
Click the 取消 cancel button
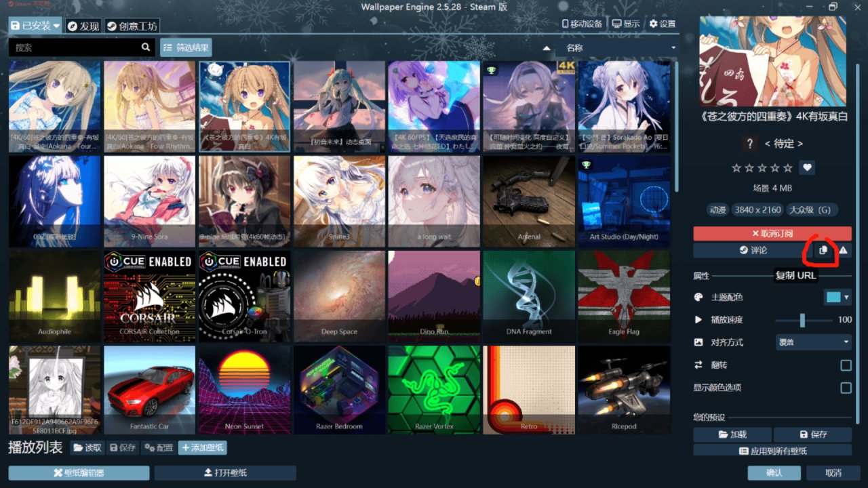[x=833, y=473]
